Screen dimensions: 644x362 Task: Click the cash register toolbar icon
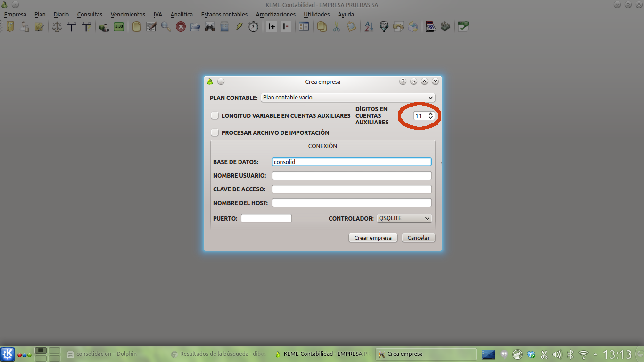point(445,27)
